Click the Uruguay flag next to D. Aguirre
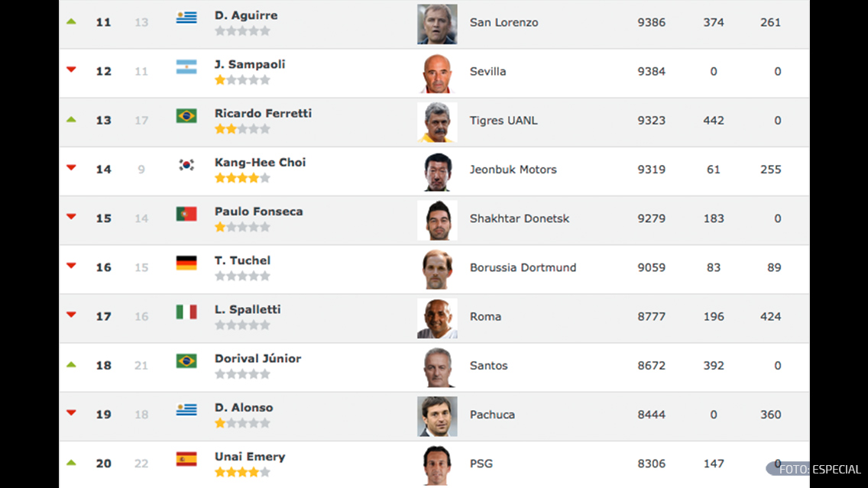This screenshot has height=488, width=868. click(x=186, y=18)
